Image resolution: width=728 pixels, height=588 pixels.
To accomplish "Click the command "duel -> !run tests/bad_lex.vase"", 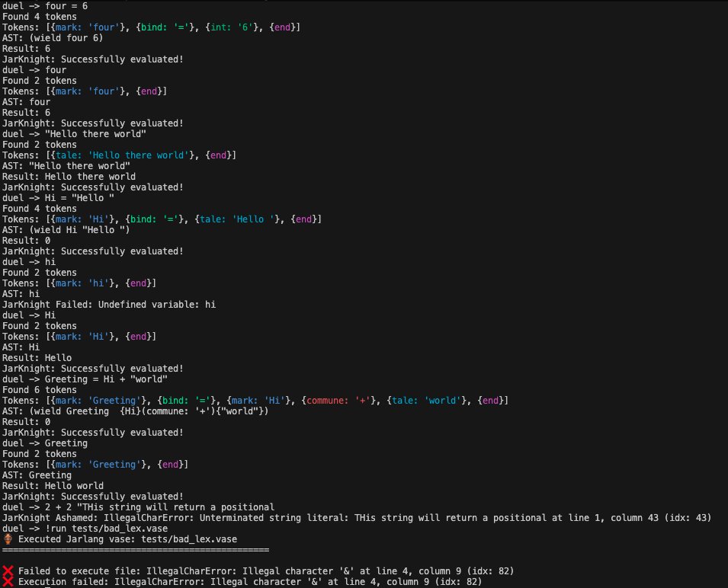I will click(85, 529).
